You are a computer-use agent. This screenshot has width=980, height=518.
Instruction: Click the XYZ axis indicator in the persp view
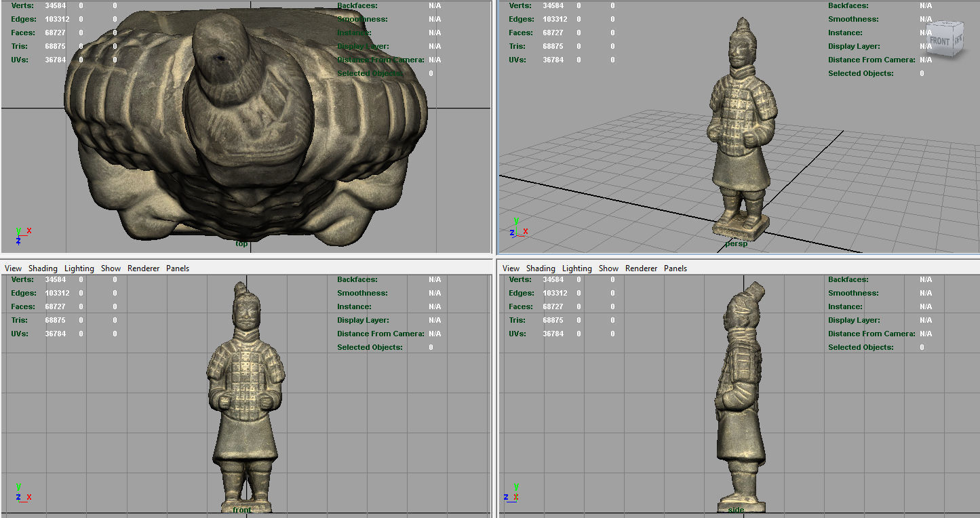[518, 228]
